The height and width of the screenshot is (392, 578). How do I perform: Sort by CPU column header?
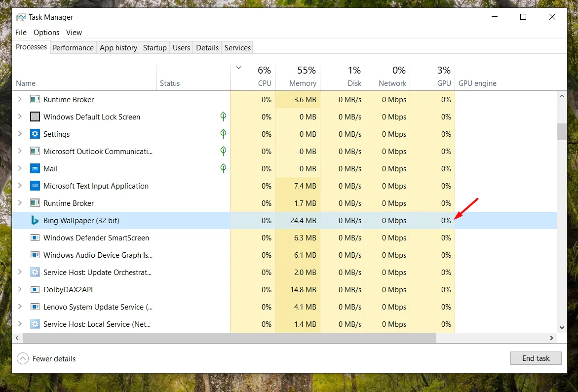(x=253, y=77)
